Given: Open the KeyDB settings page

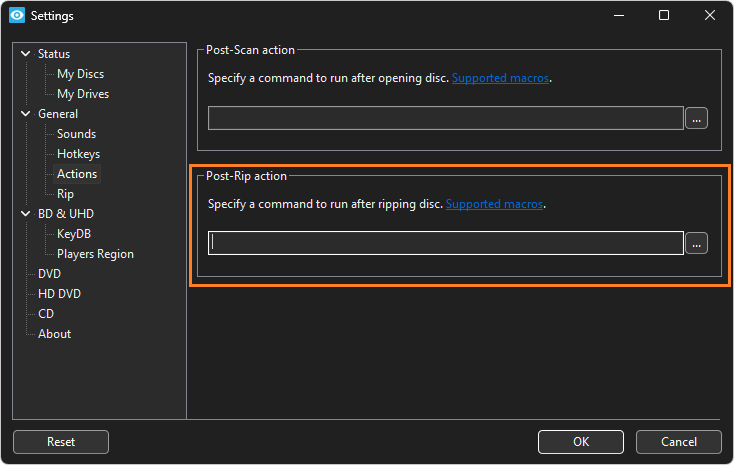Looking at the screenshot, I should click(x=73, y=234).
